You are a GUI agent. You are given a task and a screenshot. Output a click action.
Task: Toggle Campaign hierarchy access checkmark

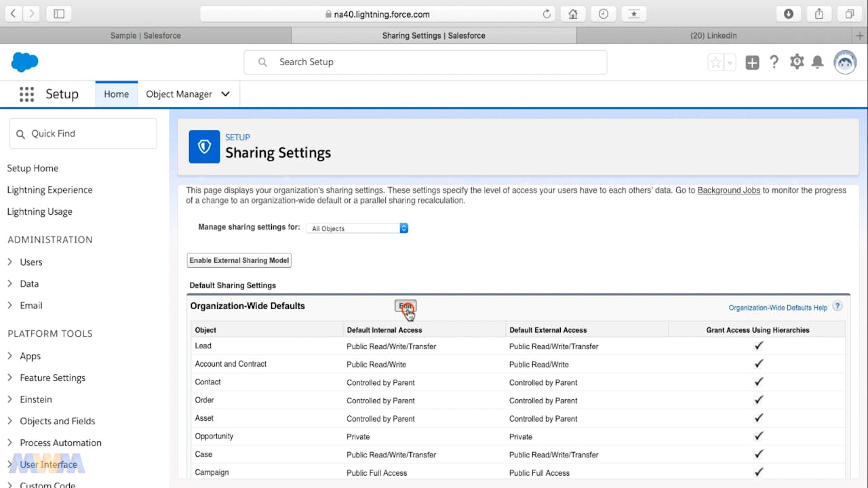[x=759, y=472]
